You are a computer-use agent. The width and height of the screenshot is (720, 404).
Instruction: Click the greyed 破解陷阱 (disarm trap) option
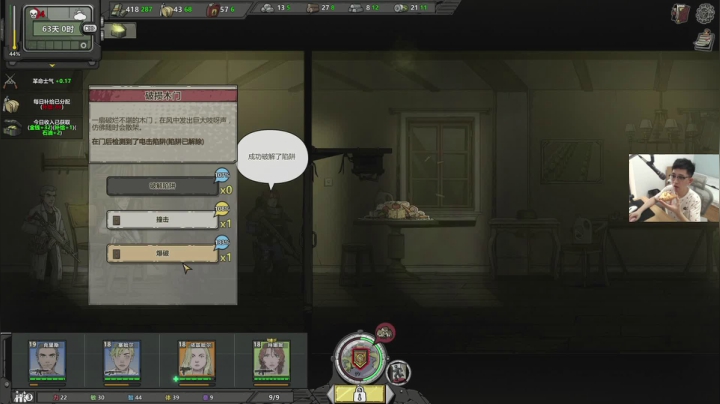(x=162, y=186)
